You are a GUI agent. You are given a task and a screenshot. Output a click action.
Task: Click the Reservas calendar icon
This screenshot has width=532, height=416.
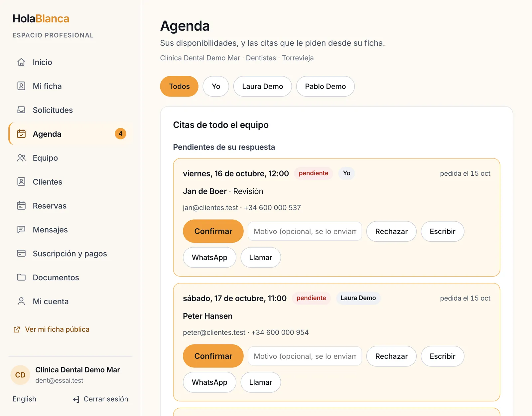21,206
